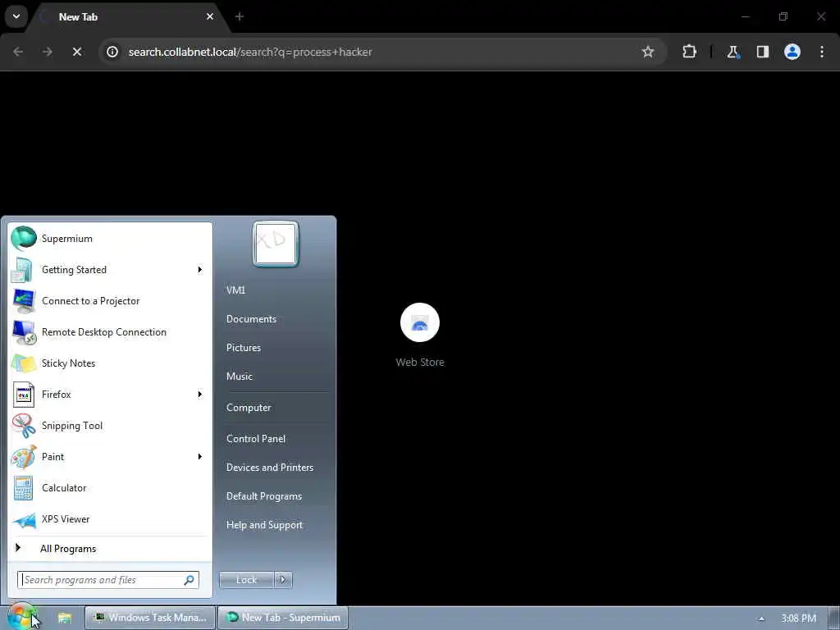
Task: Open Firefox from the Start menu
Action: [x=110, y=395]
